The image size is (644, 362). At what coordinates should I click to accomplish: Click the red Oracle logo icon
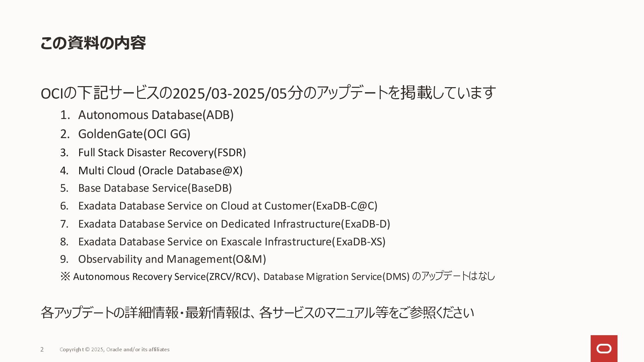pyautogui.click(x=604, y=349)
